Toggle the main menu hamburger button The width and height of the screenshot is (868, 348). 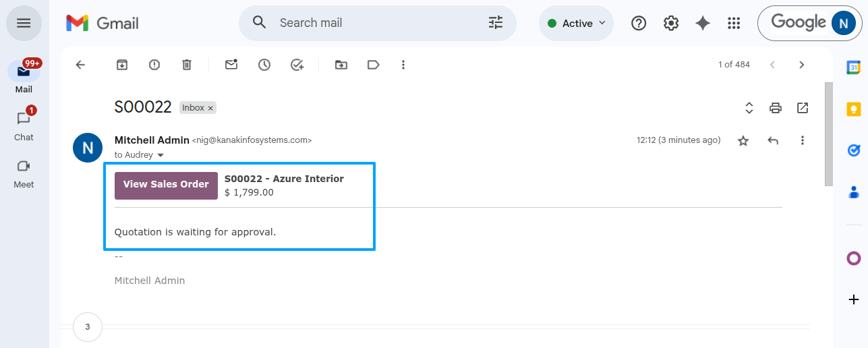pyautogui.click(x=24, y=23)
